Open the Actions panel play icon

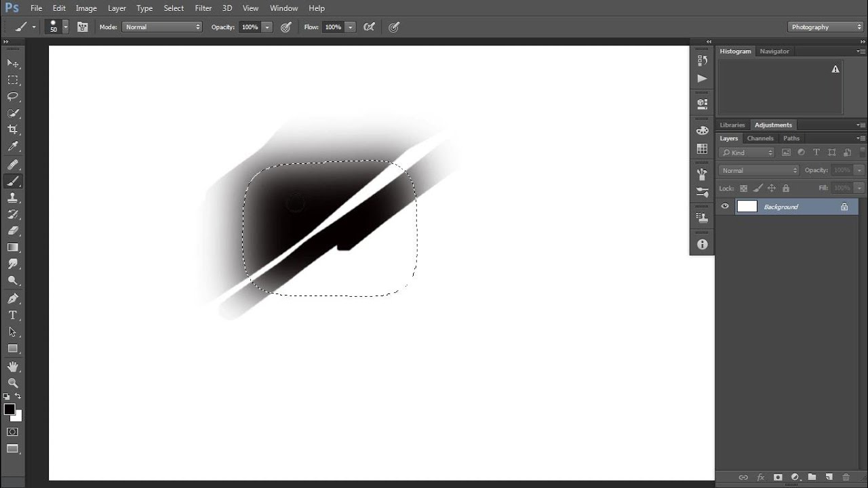(x=702, y=79)
